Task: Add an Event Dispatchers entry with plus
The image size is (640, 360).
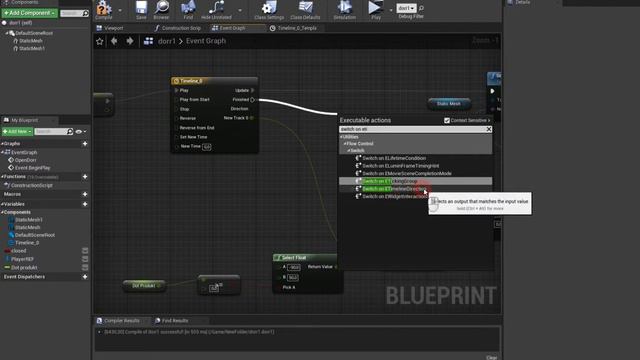Action: (x=85, y=277)
